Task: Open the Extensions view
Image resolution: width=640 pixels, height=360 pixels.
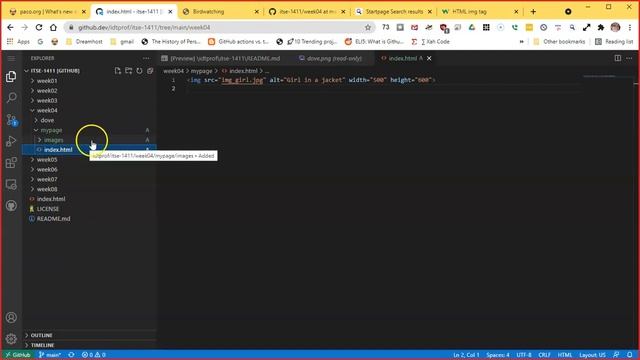Action: (x=11, y=163)
